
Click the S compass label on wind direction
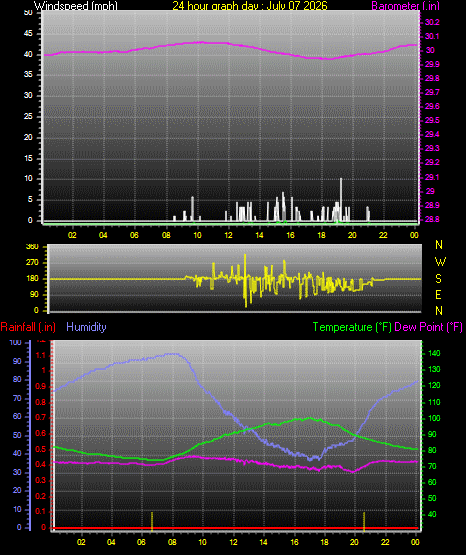[x=438, y=279]
